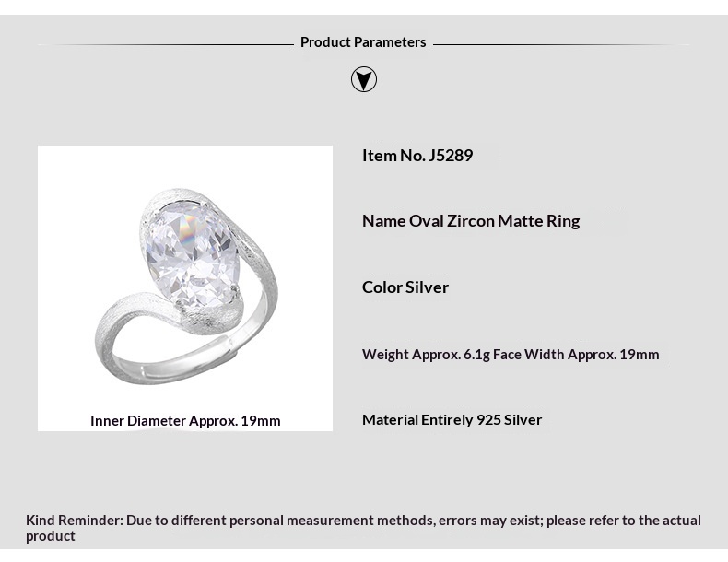Click the Weight Approx. 6.1g text
Viewport: 728px width, 562px height.
[x=425, y=354]
